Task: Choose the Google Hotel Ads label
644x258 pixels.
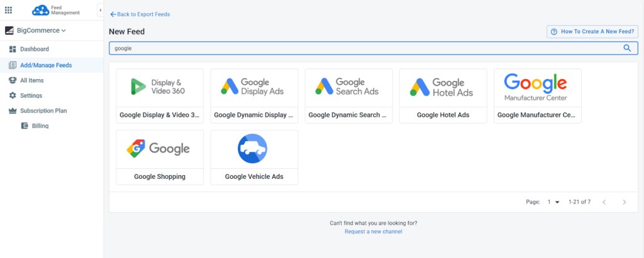Action: tap(443, 116)
